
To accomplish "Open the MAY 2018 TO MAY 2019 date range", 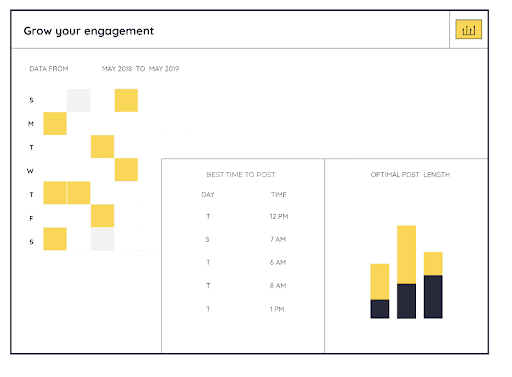I will coord(140,69).
